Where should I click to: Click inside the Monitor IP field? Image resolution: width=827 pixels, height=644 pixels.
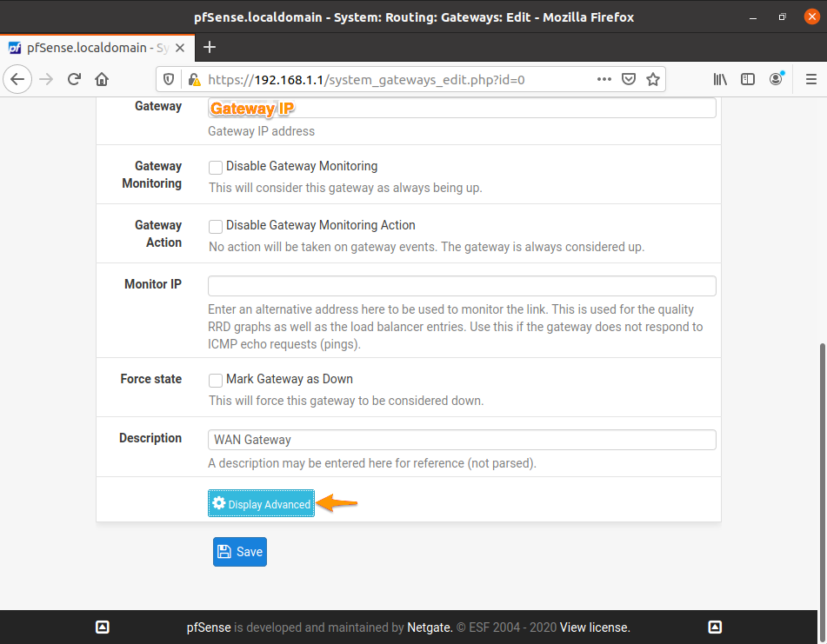[461, 285]
